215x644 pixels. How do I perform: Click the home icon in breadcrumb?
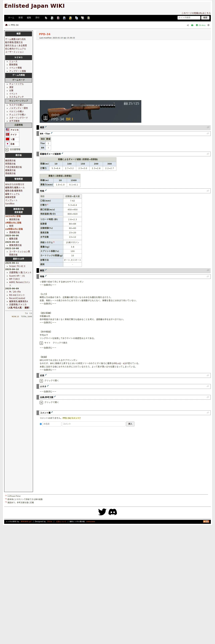click(x=6, y=25)
